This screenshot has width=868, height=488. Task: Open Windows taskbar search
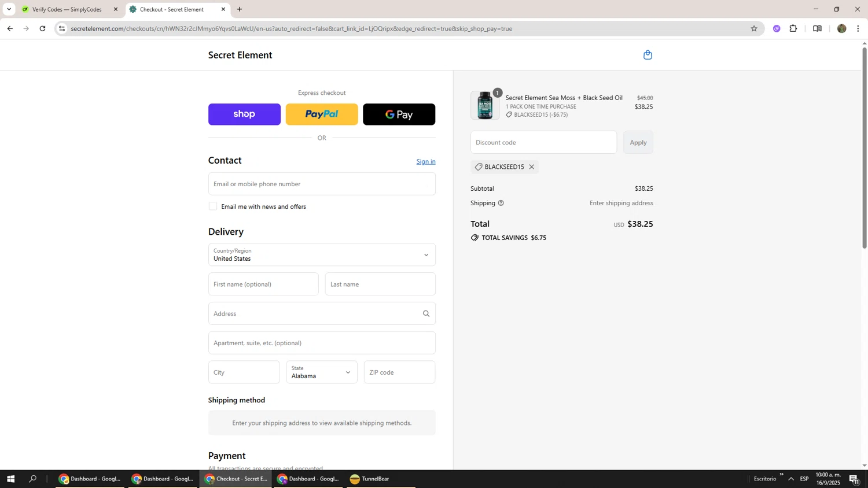point(32,479)
